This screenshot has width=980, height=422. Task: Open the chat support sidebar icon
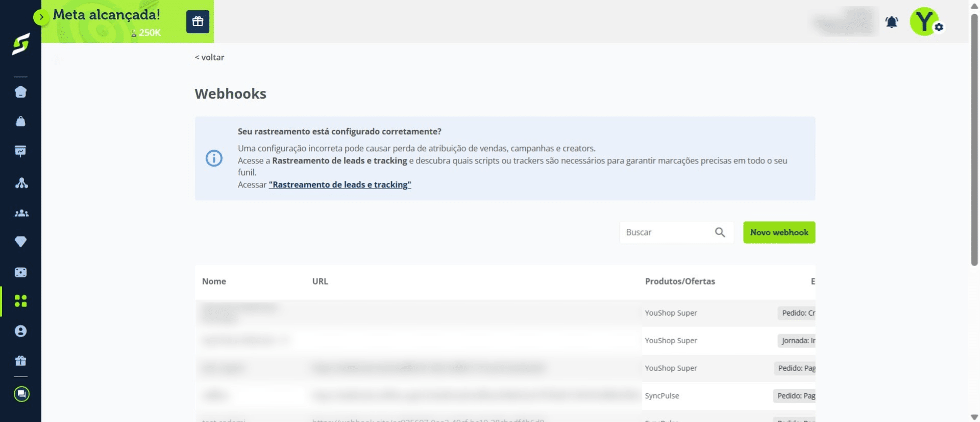click(21, 394)
